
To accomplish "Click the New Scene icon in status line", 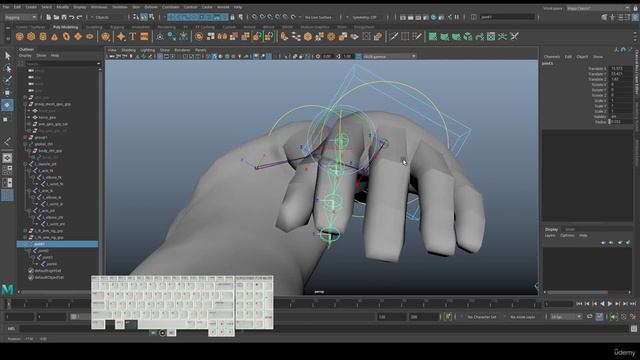I will click(x=49, y=17).
